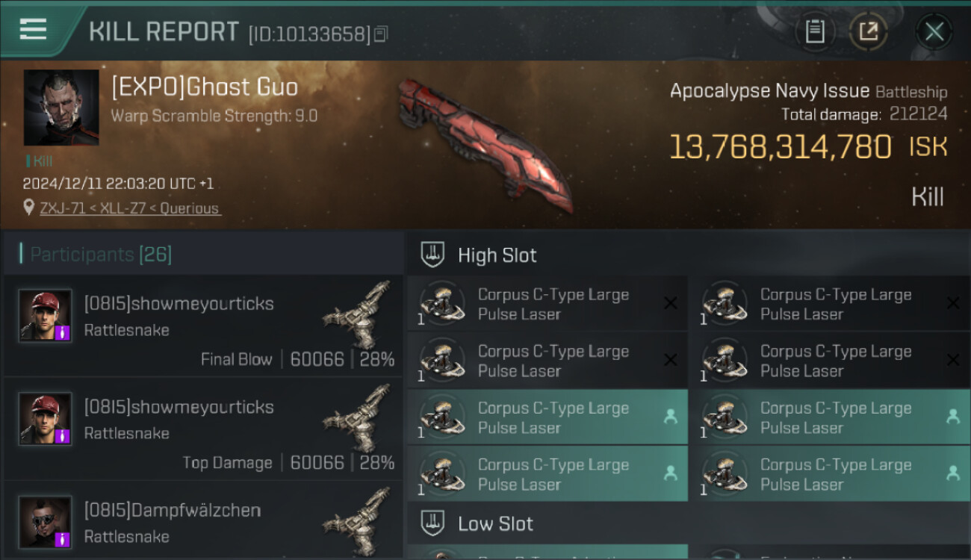The height and width of the screenshot is (560, 971).
Task: Select first destroyed Corpus C-Type Pulse Laser
Action: [x=547, y=304]
